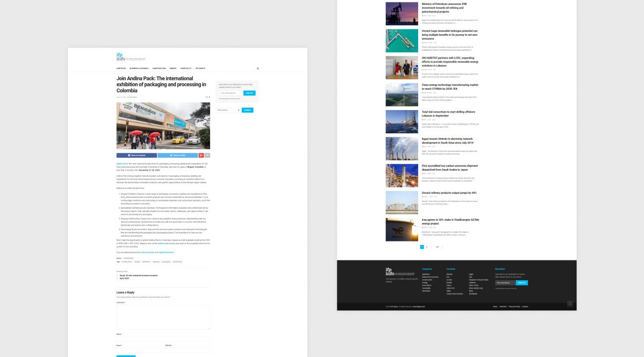Select page 1 in the pagination

[x=422, y=246]
